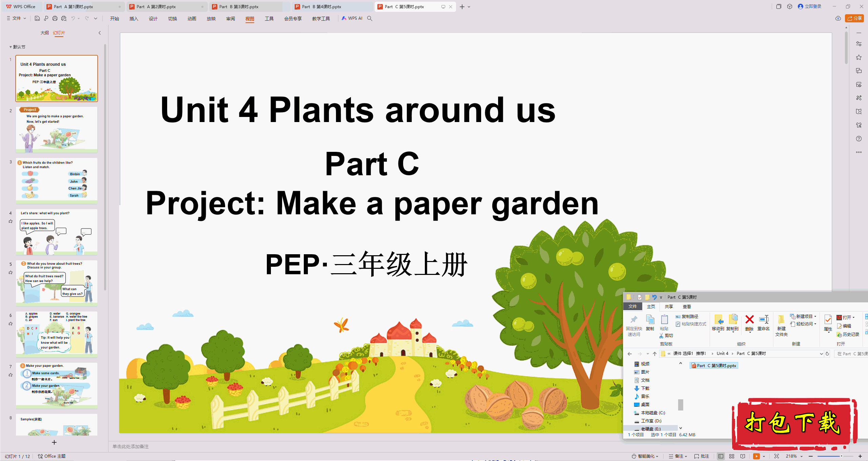Click 历史记录 in Explorer ribbon
Screen dimensions: 868x461
click(x=848, y=335)
